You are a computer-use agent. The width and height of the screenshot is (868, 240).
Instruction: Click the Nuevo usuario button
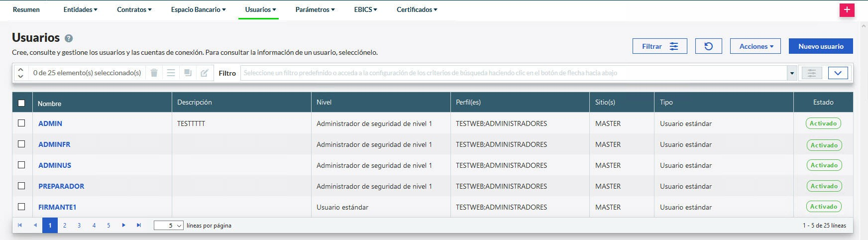click(x=821, y=46)
